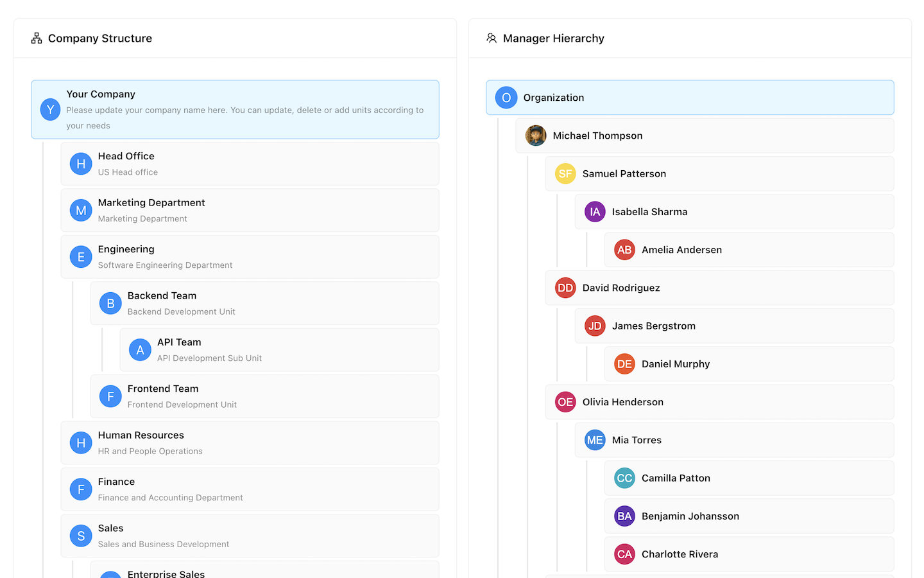Open the Human Resources unit
Screen dimensions: 924x578
pyautogui.click(x=250, y=442)
